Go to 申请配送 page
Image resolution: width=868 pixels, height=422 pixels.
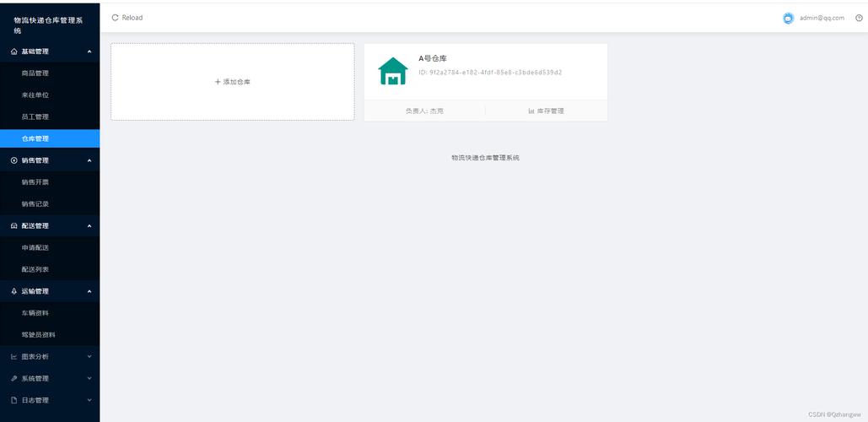50,247
